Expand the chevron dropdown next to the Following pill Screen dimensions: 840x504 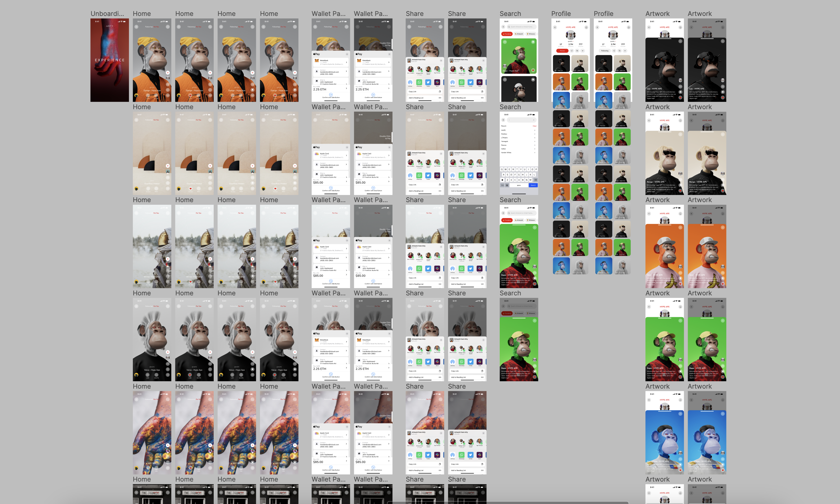[x=625, y=50]
